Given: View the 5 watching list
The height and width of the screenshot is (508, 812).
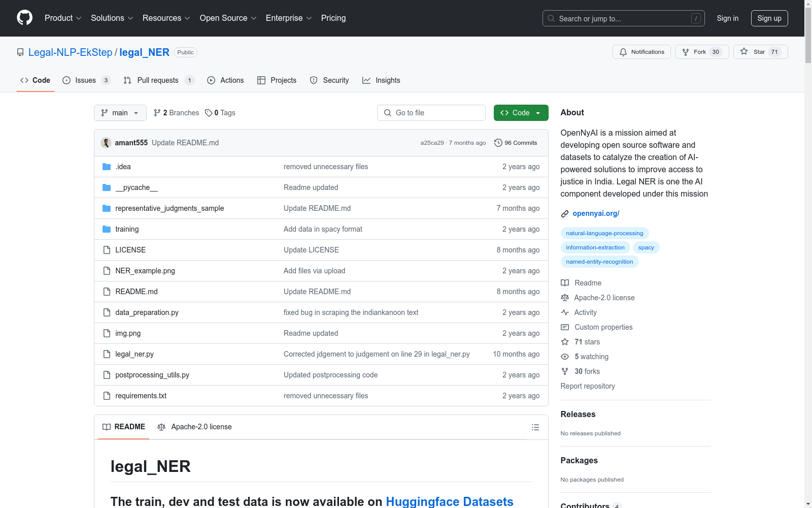Looking at the screenshot, I should [x=585, y=357].
